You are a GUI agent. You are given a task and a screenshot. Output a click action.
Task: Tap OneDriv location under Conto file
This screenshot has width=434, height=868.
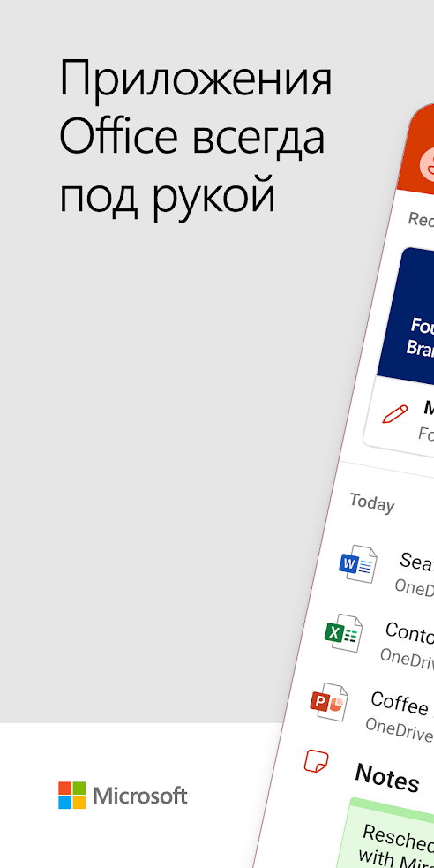pyautogui.click(x=407, y=659)
